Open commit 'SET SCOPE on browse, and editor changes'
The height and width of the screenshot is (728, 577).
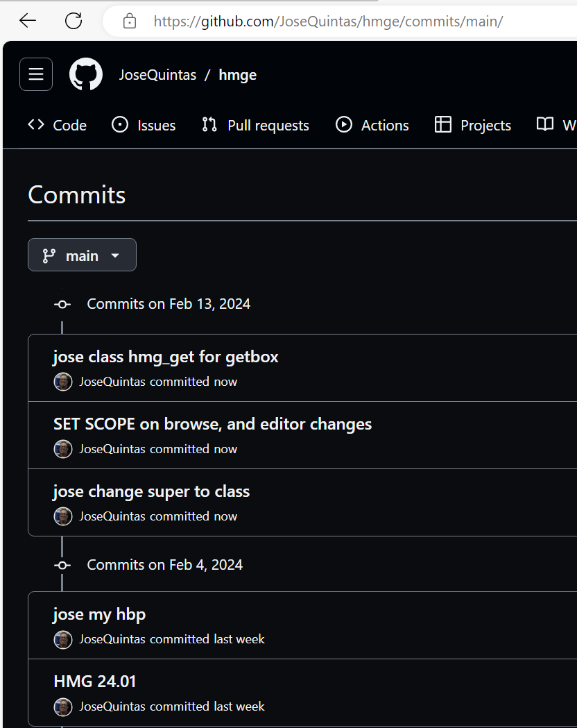tap(212, 424)
